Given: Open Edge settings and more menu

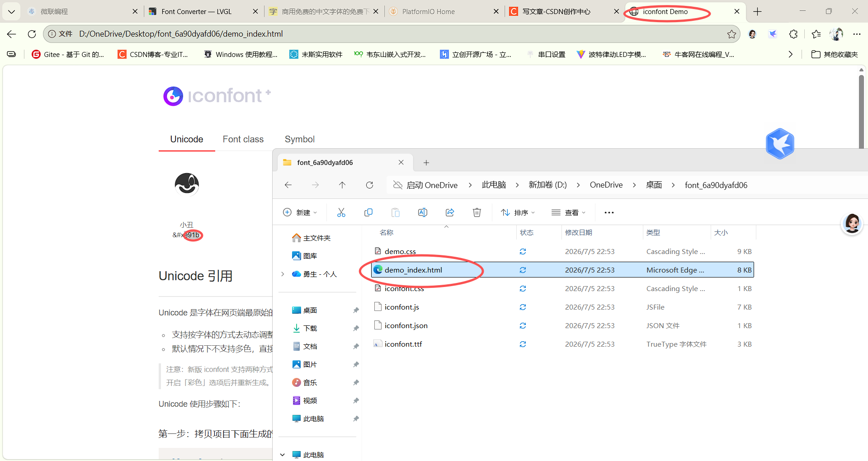Looking at the screenshot, I should tap(857, 34).
